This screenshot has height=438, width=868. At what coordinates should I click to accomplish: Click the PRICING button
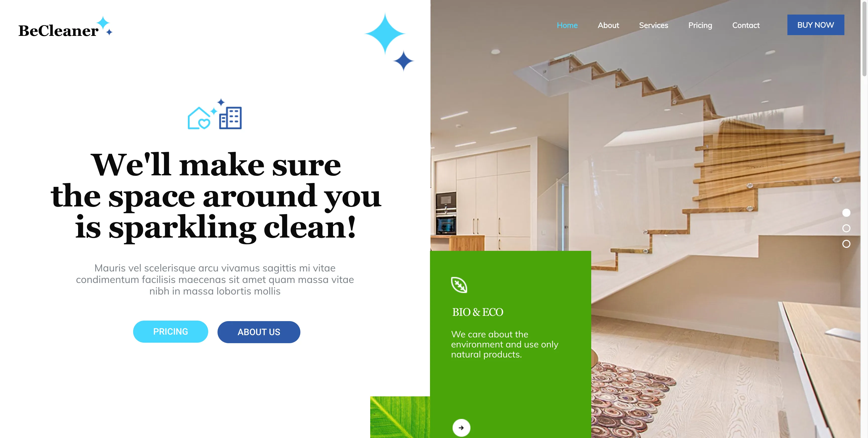pyautogui.click(x=171, y=332)
